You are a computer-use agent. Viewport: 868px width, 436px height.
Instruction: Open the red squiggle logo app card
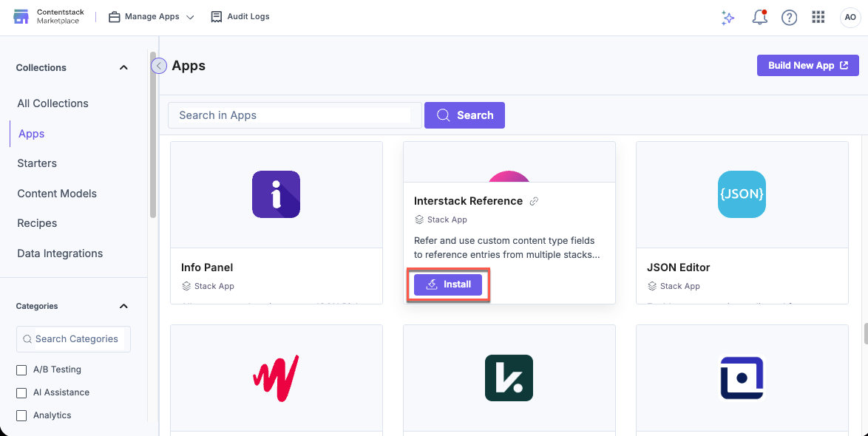277,378
